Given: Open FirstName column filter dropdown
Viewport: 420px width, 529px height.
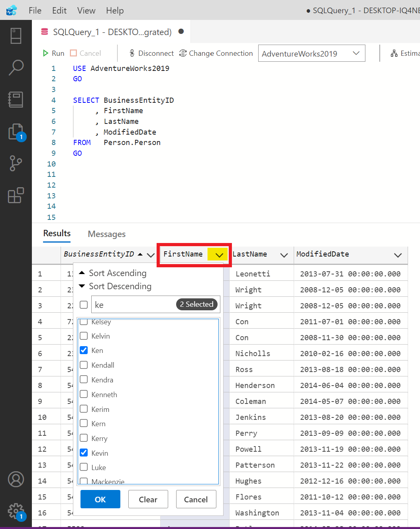Looking at the screenshot, I should point(219,255).
